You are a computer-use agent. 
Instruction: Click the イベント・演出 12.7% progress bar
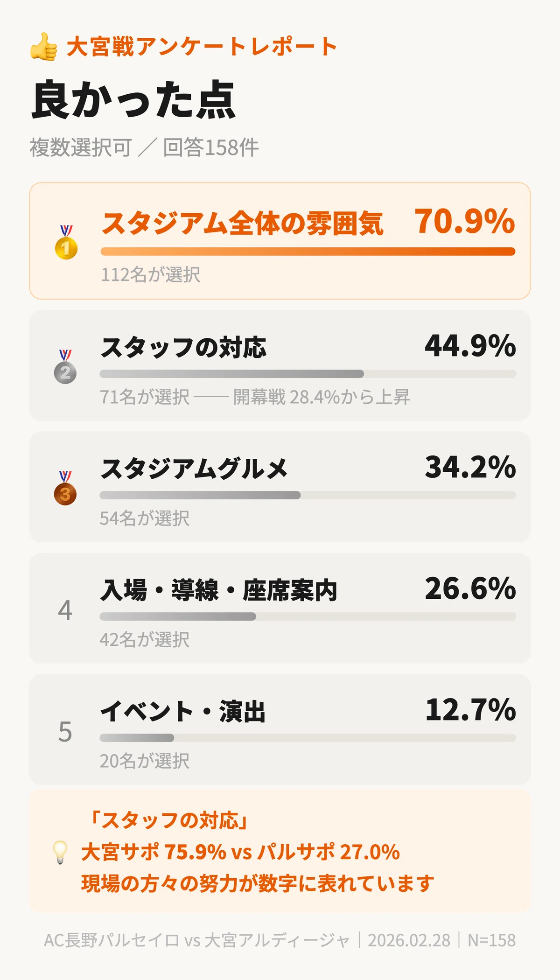[308, 738]
